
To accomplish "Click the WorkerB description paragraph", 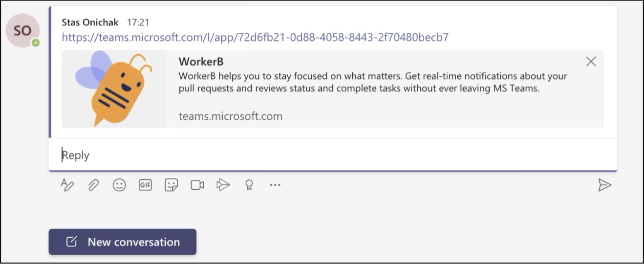I will coord(373,83).
